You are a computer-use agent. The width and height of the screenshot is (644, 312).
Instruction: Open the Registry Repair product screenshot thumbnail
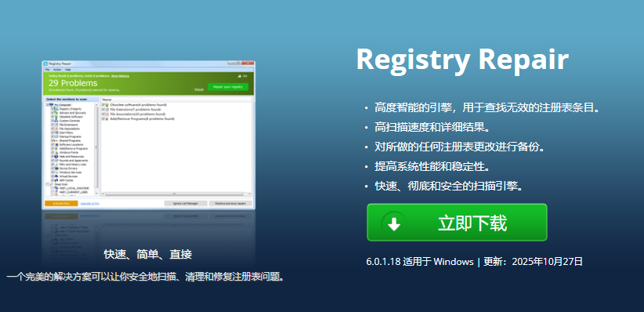[x=148, y=135]
